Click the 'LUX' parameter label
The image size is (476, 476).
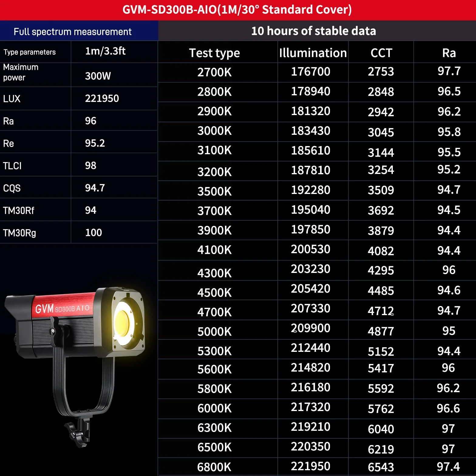[x=12, y=99]
